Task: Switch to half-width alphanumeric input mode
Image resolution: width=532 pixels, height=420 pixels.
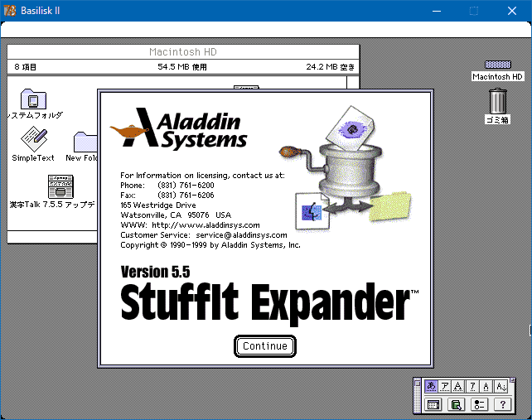Action: pos(486,386)
